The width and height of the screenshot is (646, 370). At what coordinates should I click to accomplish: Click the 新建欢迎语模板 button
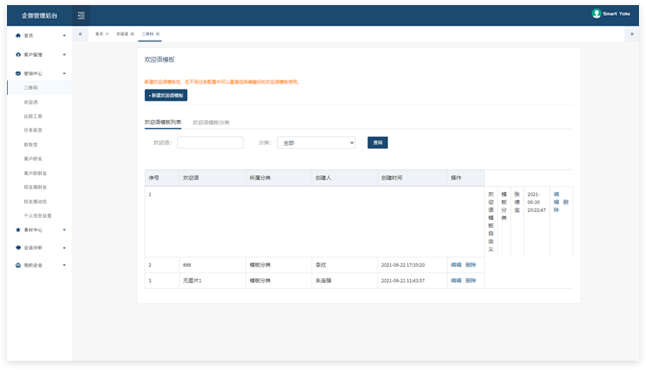166,95
